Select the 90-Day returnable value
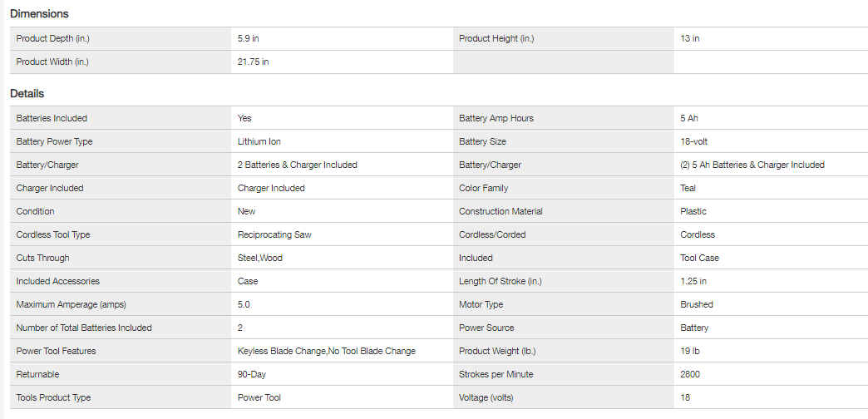The height and width of the screenshot is (419, 868). coord(251,374)
